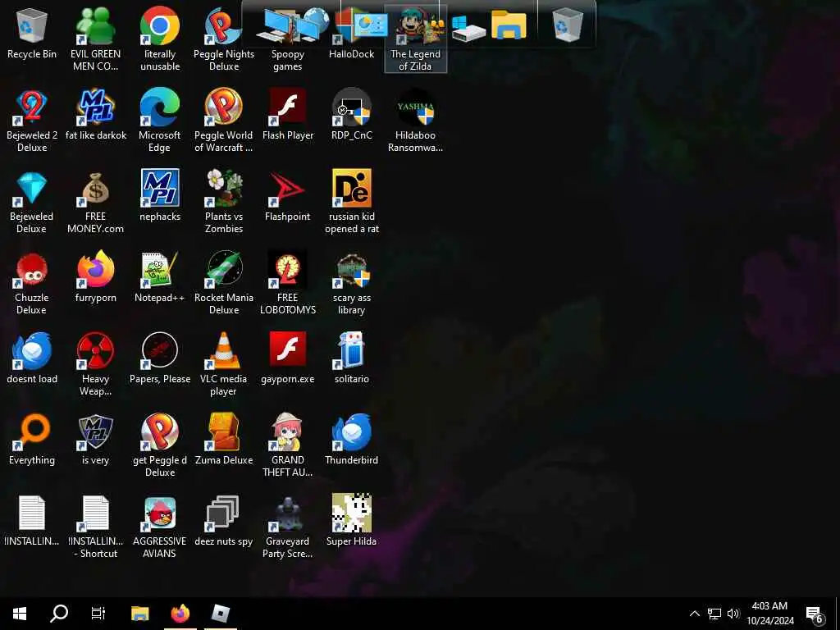Viewport: 840px width, 630px height.
Task: Open EVIL GREEN MEN CO... shortcut
Action: click(95, 39)
